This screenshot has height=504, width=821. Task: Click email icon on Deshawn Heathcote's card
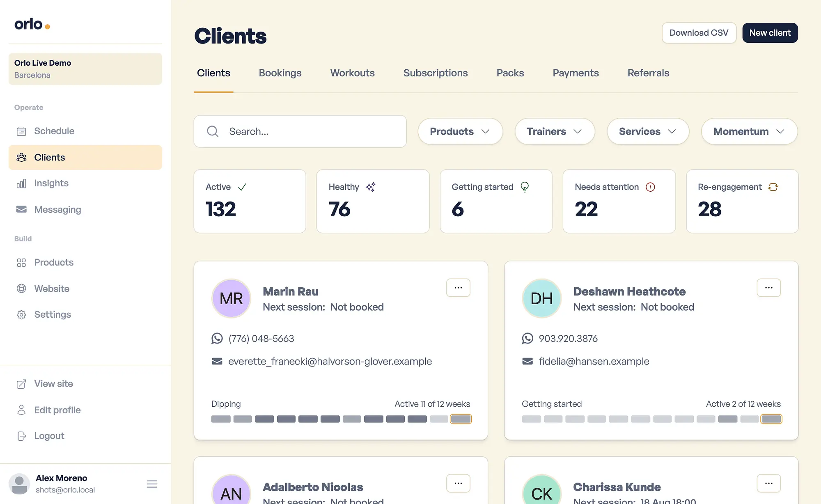(527, 361)
